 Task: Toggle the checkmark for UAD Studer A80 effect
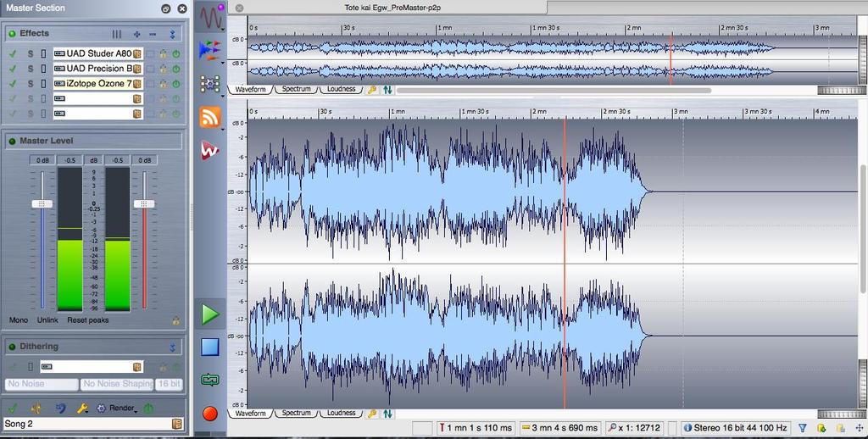pos(13,53)
